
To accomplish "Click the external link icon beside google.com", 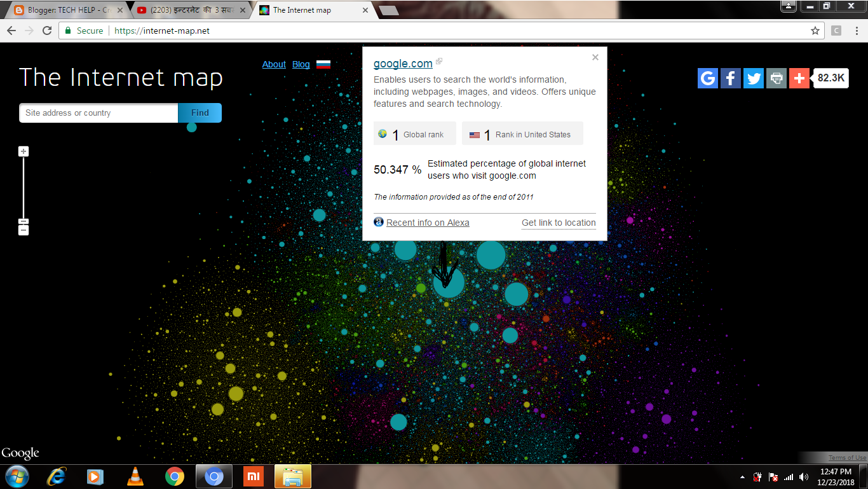I will click(x=439, y=62).
